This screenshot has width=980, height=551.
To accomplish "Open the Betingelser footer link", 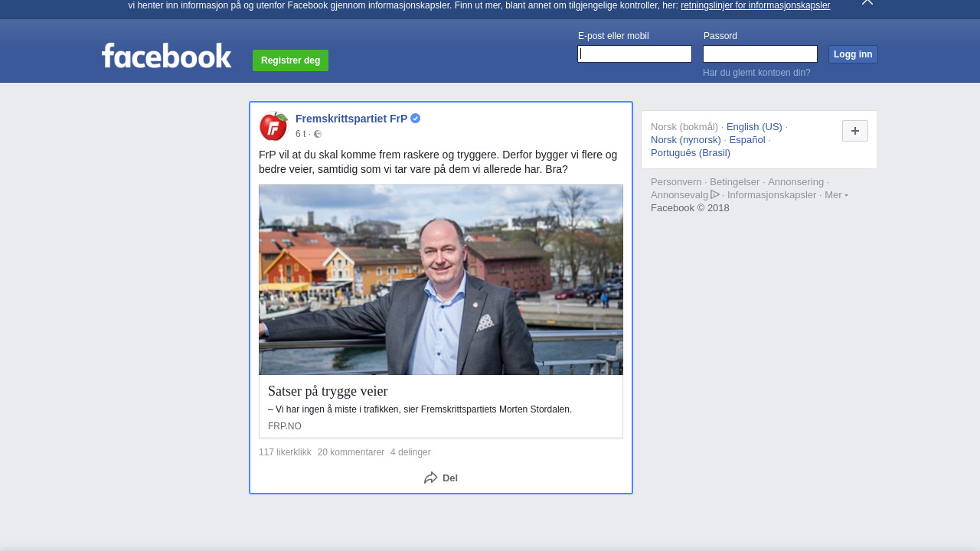I will click(x=734, y=182).
